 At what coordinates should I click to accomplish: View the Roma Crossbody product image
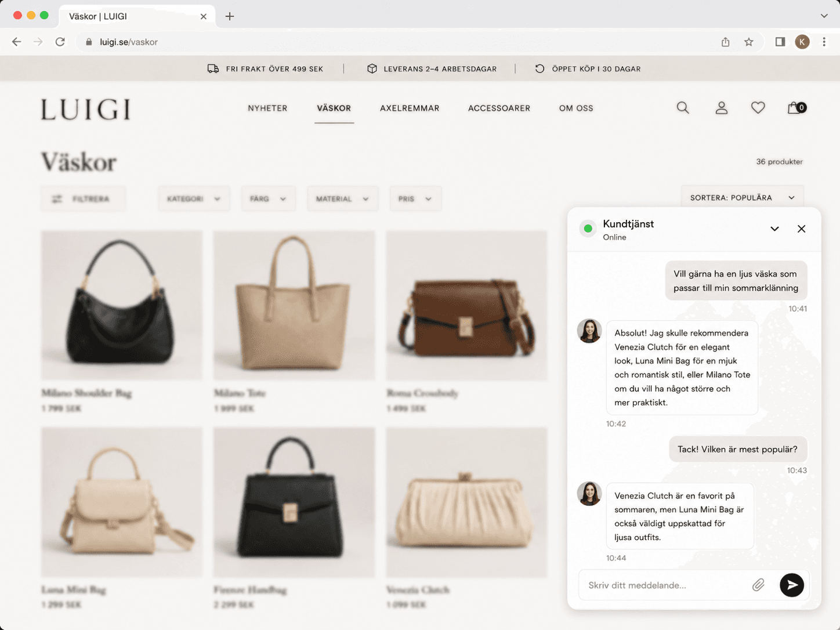pyautogui.click(x=467, y=306)
